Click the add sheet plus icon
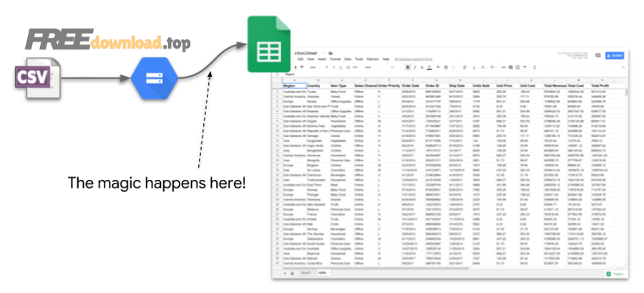This screenshot has width=644, height=293. tap(284, 273)
